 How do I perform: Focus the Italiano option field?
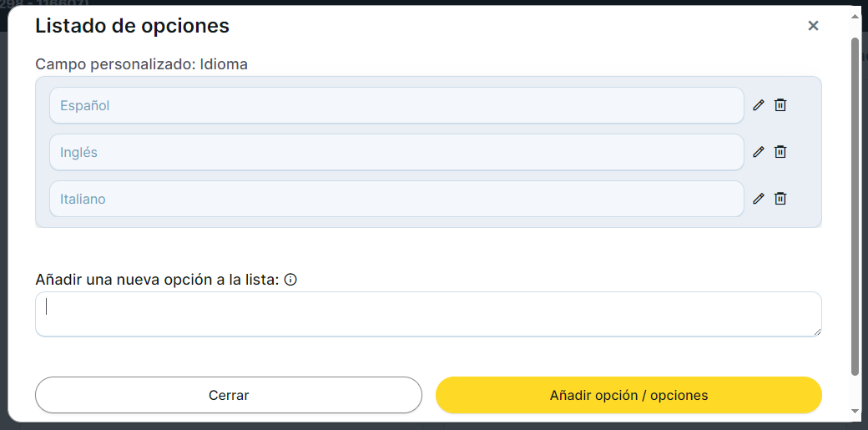(396, 200)
